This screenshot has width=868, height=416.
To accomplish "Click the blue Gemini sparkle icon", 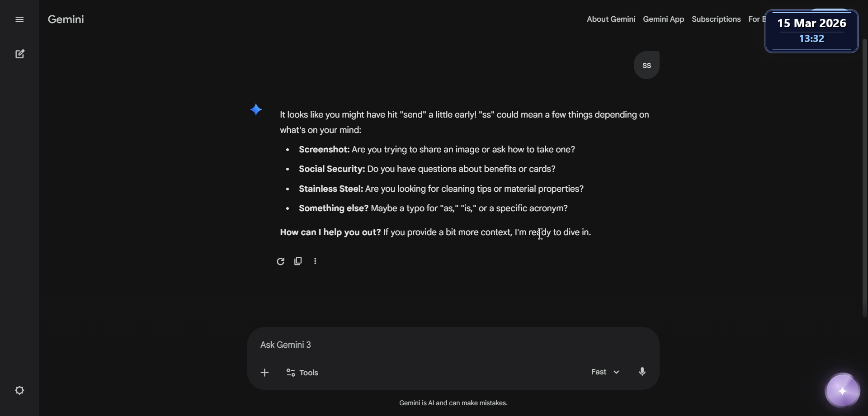I will [x=256, y=109].
